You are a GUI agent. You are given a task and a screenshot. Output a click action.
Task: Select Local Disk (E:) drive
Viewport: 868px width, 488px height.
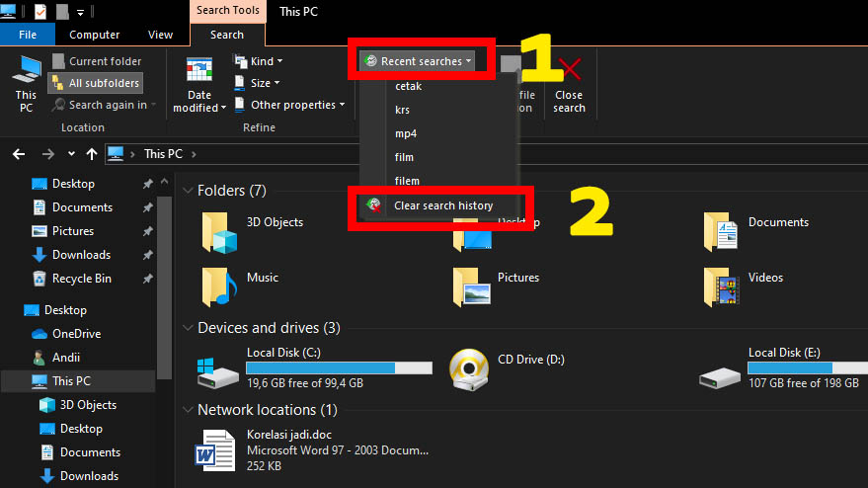click(783, 367)
